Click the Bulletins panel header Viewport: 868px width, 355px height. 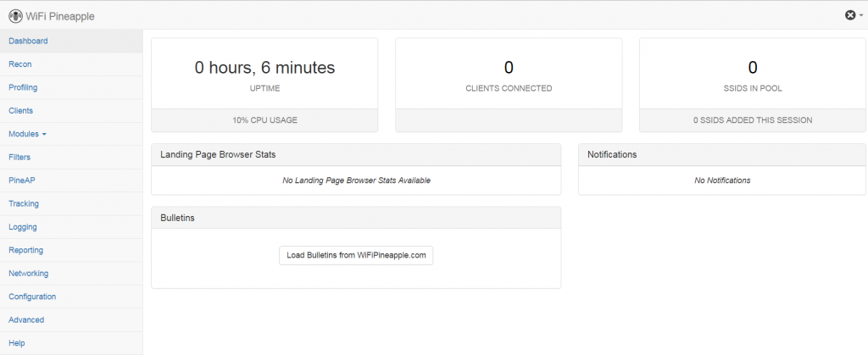356,218
